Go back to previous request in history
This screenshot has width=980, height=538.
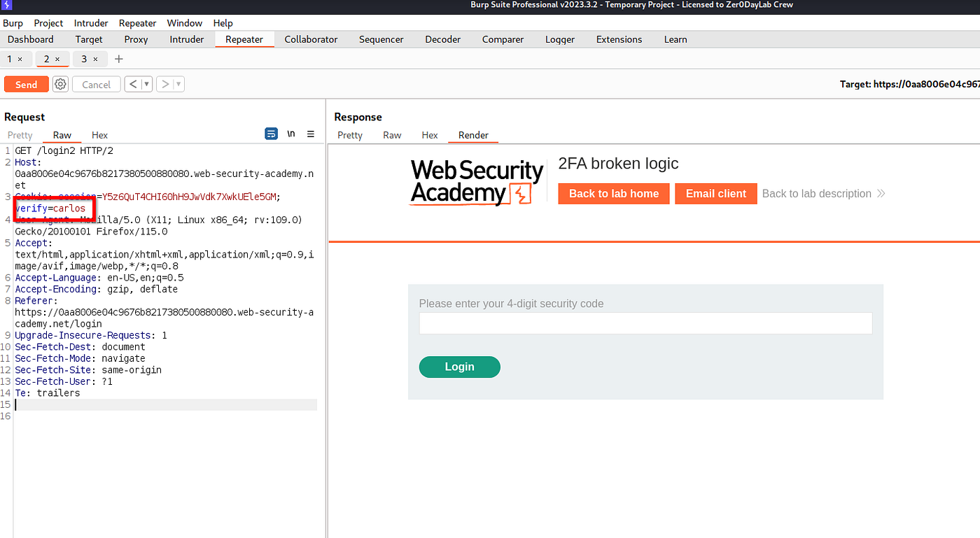133,84
